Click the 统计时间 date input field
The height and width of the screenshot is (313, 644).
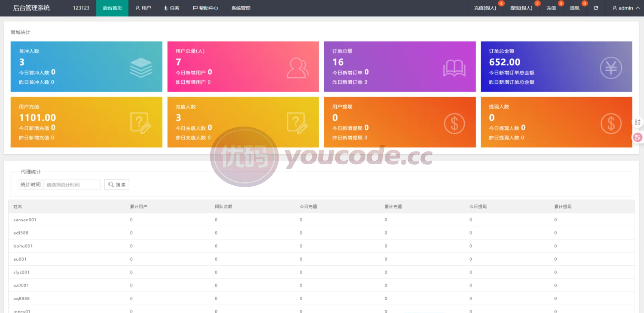click(72, 185)
